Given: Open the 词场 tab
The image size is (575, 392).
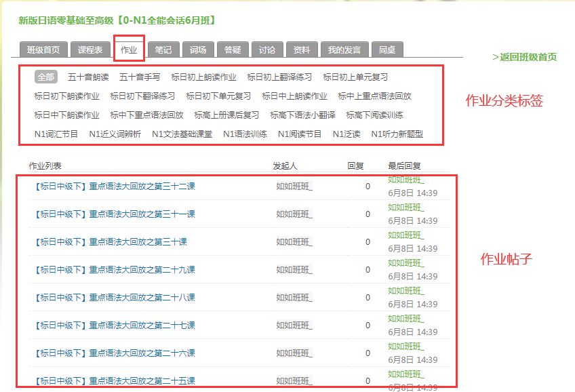Looking at the screenshot, I should point(198,50).
